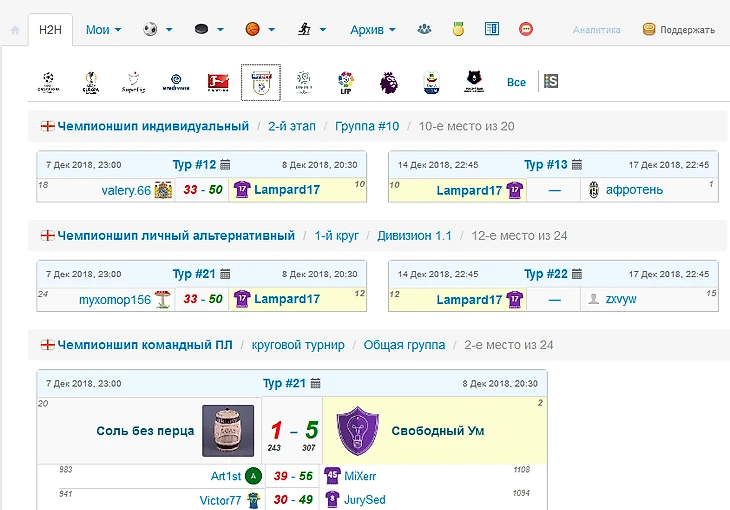Open myxomop156 player profile

[x=115, y=299]
